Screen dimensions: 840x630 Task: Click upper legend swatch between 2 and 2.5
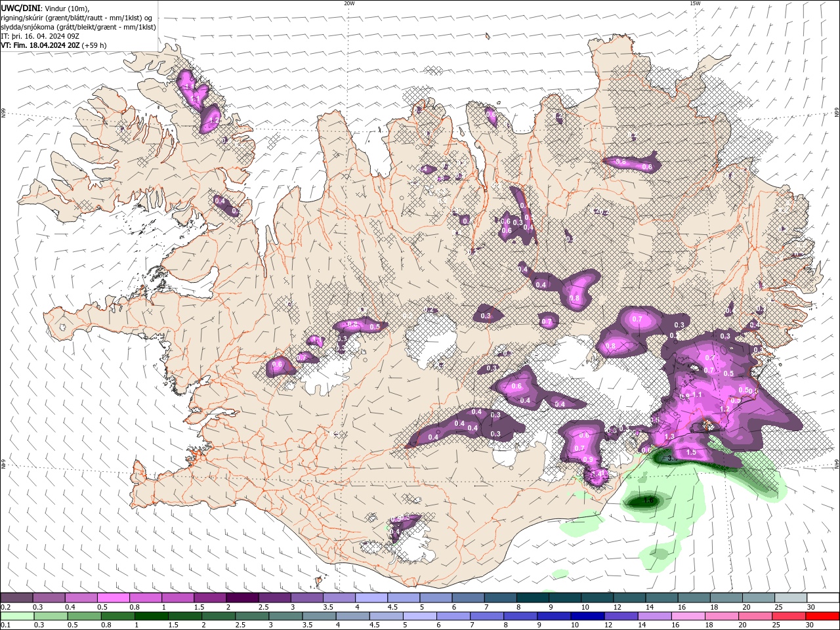click(x=242, y=598)
